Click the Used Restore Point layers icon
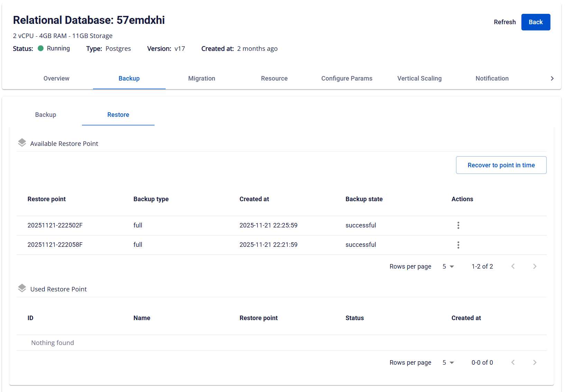 point(22,288)
